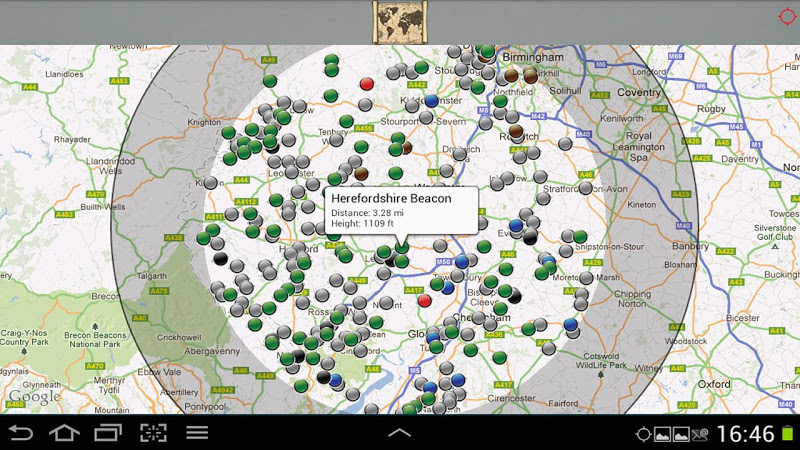Tap the Coventry city label
This screenshot has width=800, height=450.
(x=639, y=92)
